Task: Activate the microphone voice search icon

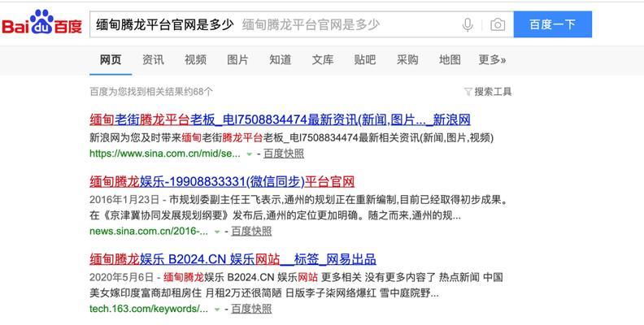Action: coord(468,24)
